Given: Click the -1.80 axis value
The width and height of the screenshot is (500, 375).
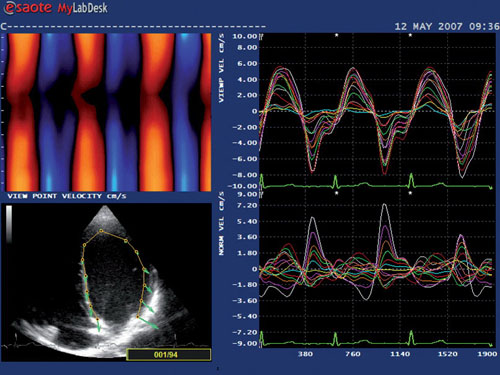Looking at the screenshot, I should tap(245, 285).
